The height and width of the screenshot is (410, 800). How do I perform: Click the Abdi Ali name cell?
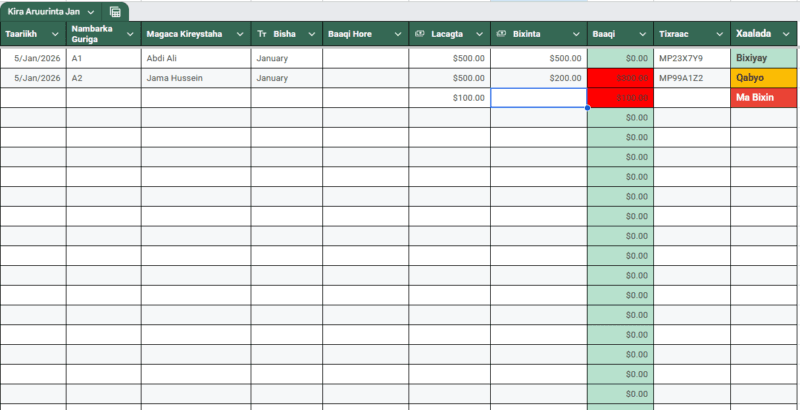(x=195, y=58)
